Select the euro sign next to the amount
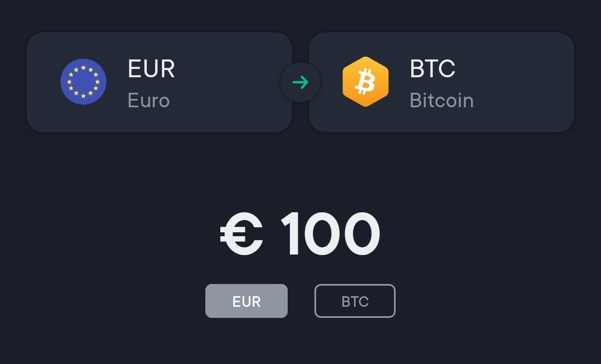601x364 pixels. pos(242,233)
